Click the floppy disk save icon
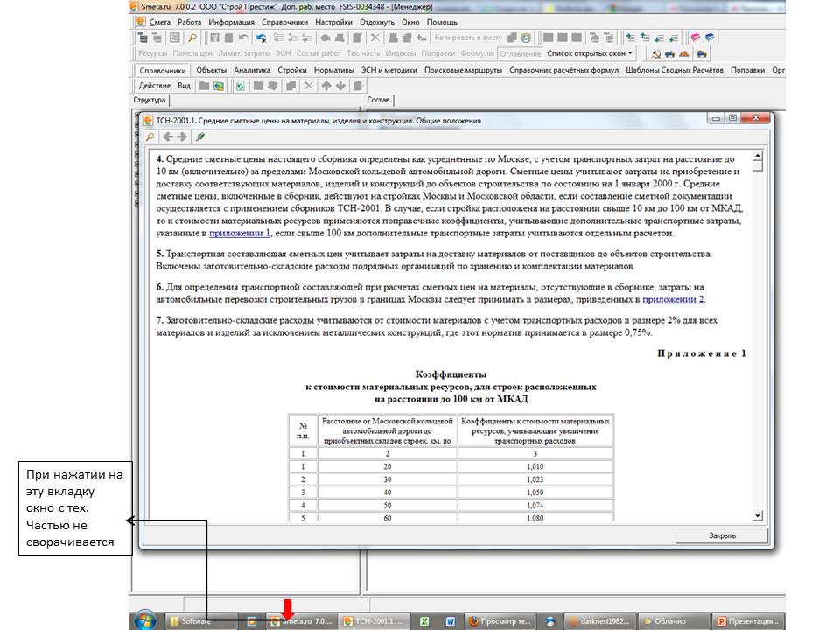Screen dimensions: 840x630 point(214,38)
